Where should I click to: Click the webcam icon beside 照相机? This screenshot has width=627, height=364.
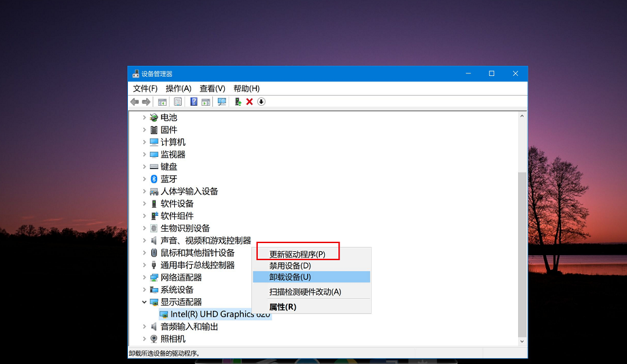tap(154, 339)
